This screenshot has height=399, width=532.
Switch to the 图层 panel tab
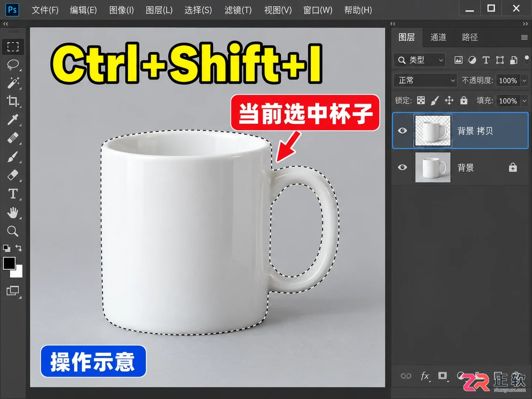407,37
